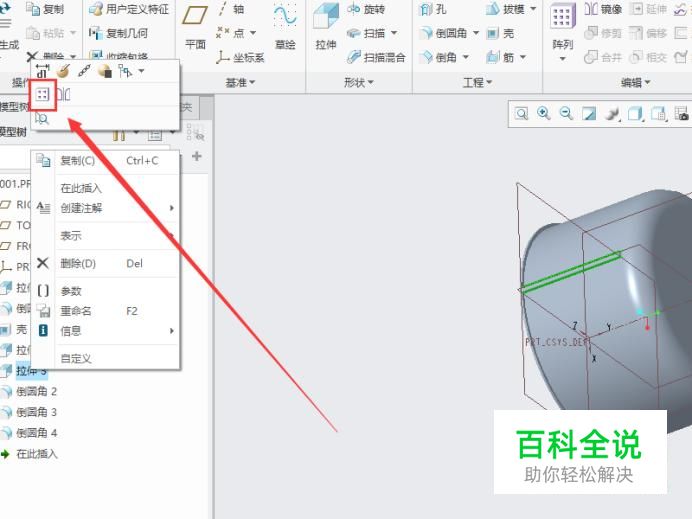The image size is (692, 519).
Task: Choose 在此插入 in the context menu
Action: (106, 188)
